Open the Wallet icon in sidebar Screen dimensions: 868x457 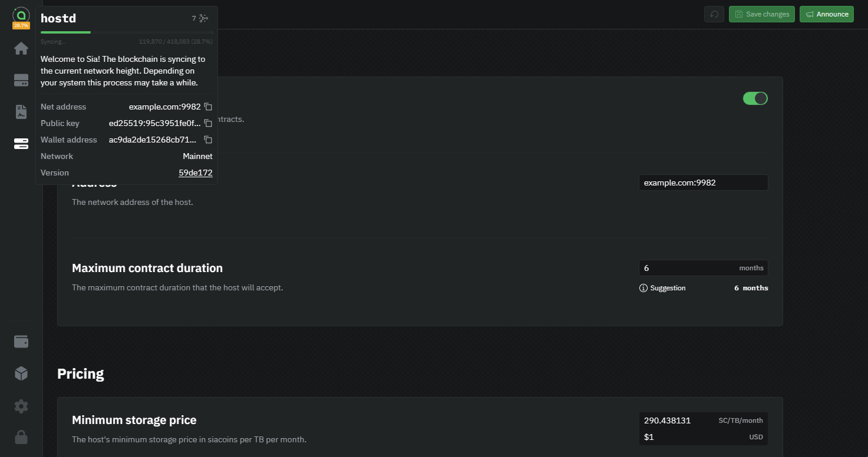point(21,342)
